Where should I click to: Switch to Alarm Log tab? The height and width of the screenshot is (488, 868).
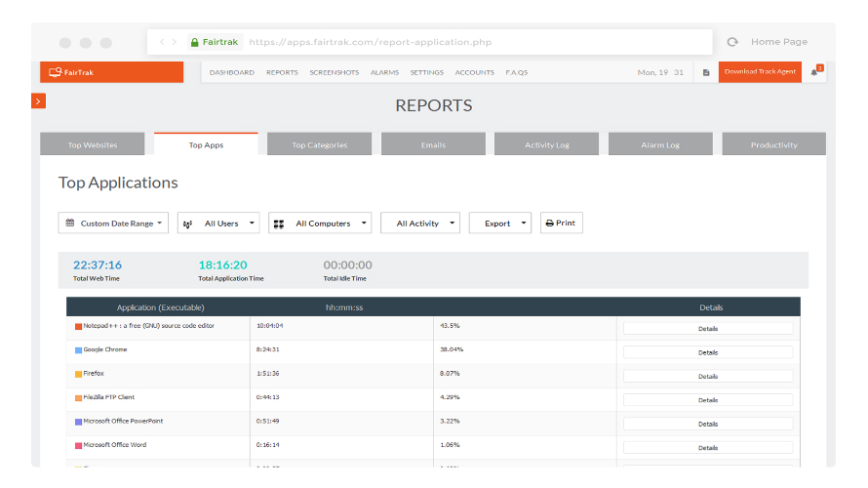[x=660, y=144]
